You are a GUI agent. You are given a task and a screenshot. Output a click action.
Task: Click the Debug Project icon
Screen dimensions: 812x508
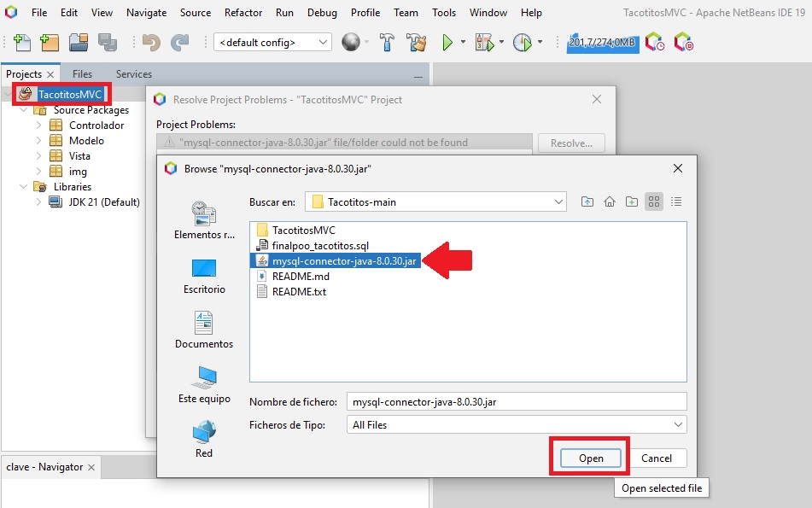485,43
